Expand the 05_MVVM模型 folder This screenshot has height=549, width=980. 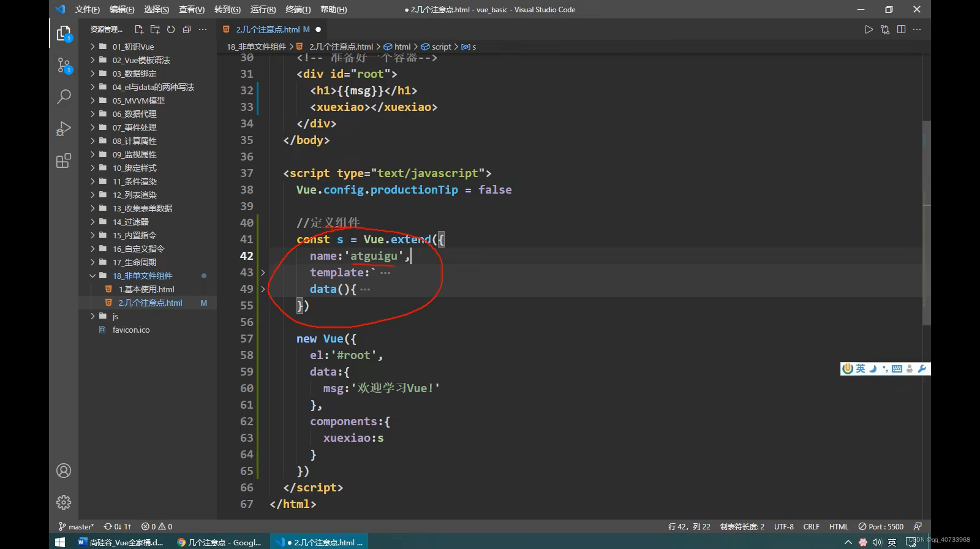click(x=147, y=100)
